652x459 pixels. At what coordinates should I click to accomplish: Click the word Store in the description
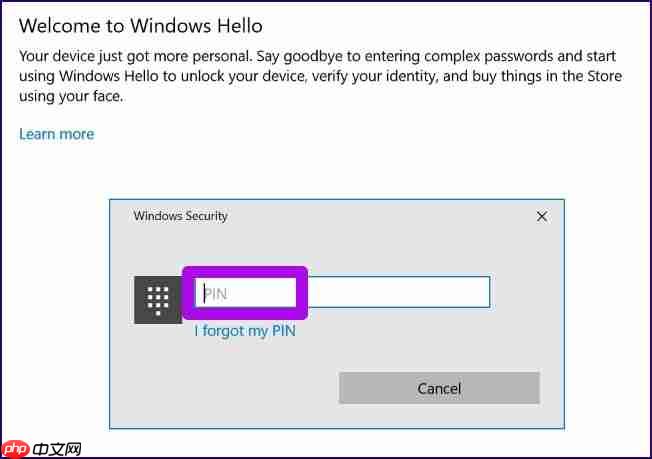pyautogui.click(x=605, y=76)
